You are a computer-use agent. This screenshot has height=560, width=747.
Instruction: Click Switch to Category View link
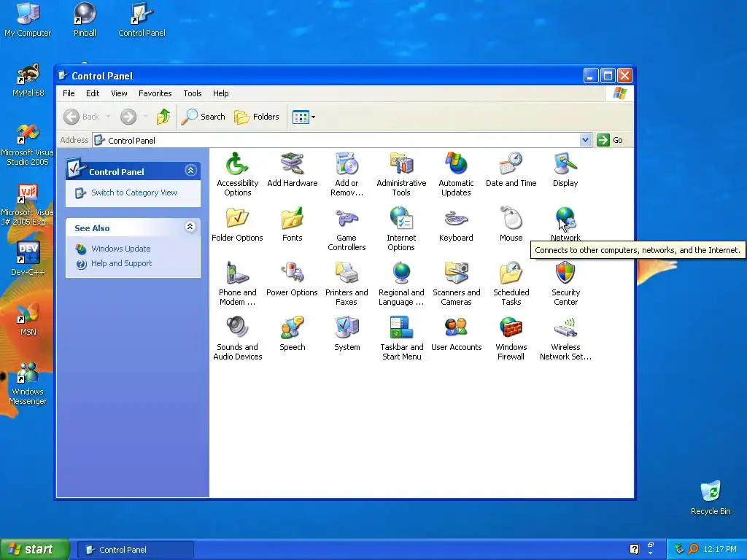click(134, 192)
